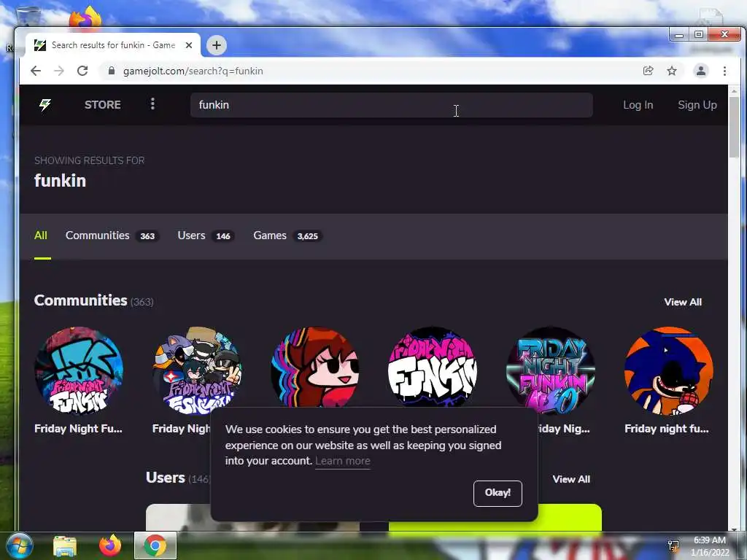Open the STORE link in the navbar
747x560 pixels.
pos(102,105)
